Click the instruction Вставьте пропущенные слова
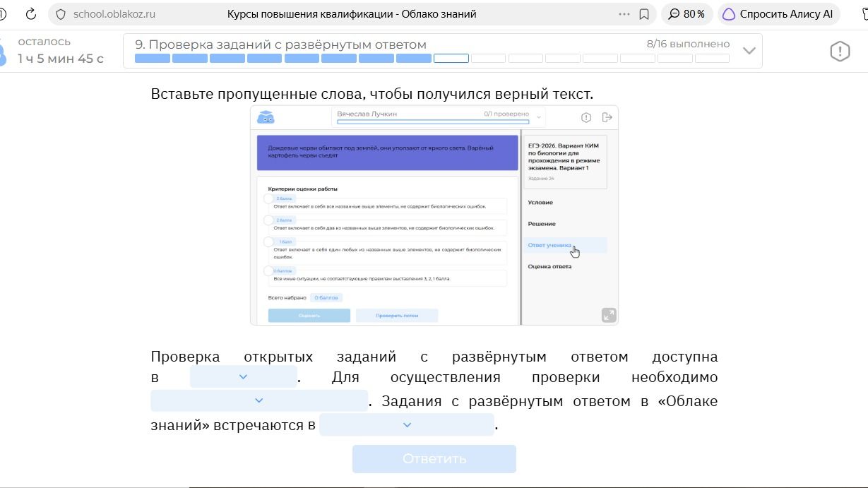The image size is (868, 488). pyautogui.click(x=371, y=94)
